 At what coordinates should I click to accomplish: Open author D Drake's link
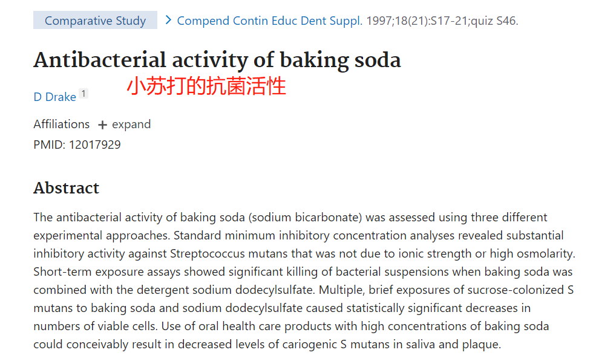click(x=54, y=97)
